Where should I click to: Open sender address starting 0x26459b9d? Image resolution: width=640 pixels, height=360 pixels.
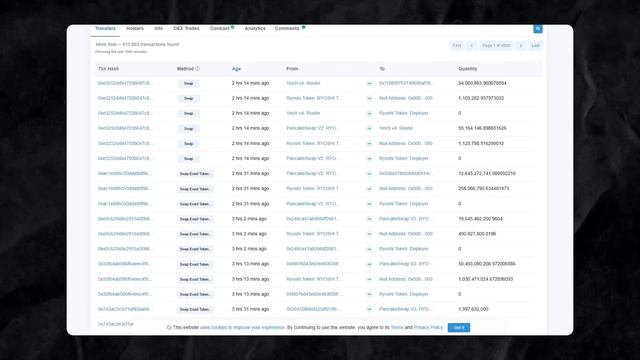tap(313, 309)
